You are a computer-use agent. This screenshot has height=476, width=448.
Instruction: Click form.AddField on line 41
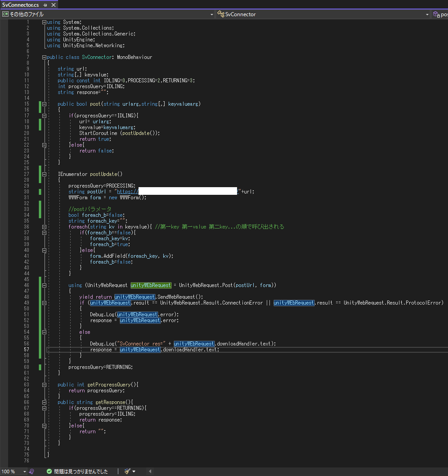tap(108, 256)
